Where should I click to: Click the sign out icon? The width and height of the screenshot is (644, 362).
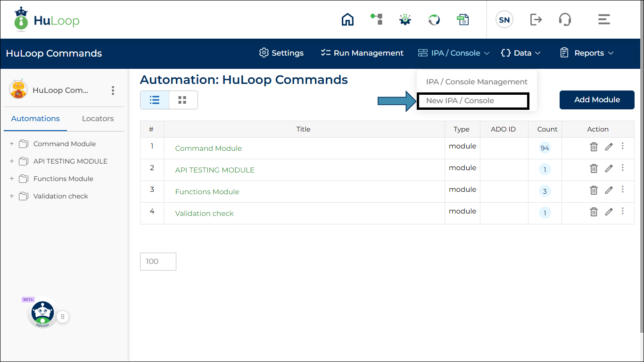click(x=536, y=19)
